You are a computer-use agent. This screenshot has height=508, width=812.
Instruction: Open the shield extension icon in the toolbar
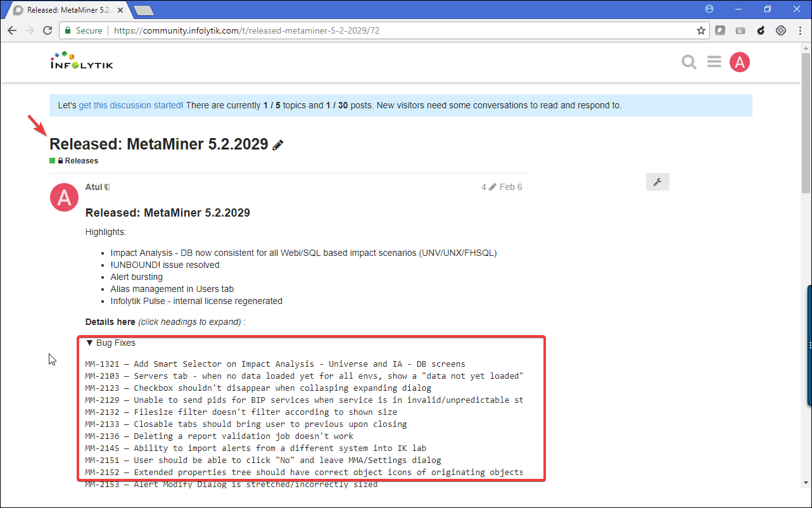[x=720, y=30]
